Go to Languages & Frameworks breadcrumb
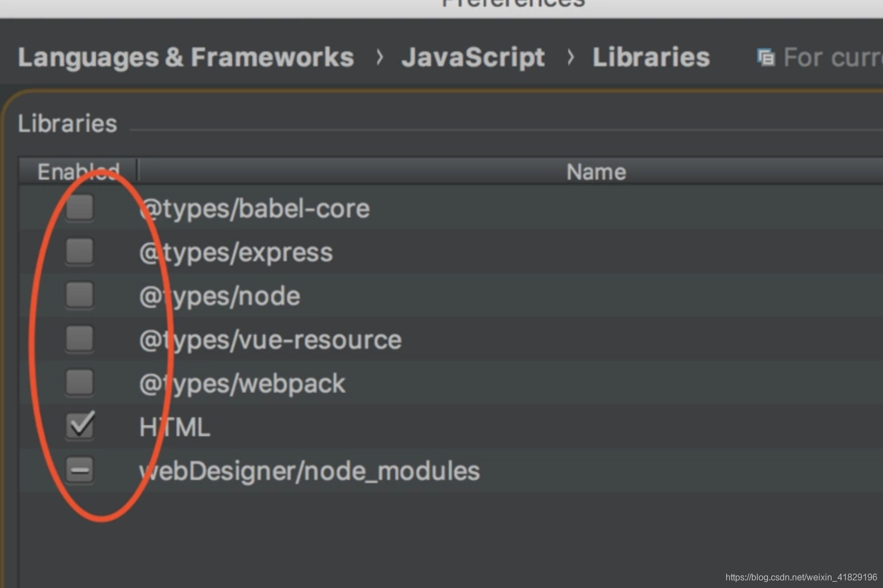 point(186,57)
